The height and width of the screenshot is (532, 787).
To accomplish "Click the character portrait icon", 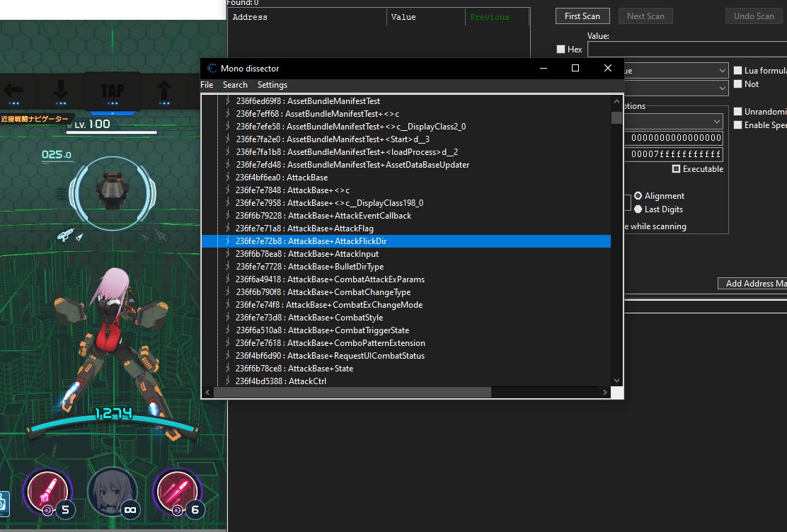I will click(112, 491).
